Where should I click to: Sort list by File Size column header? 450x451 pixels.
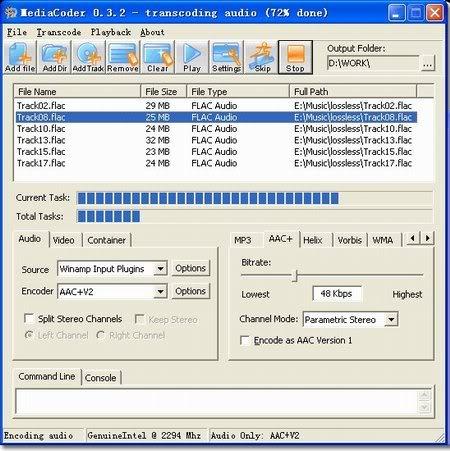(163, 91)
